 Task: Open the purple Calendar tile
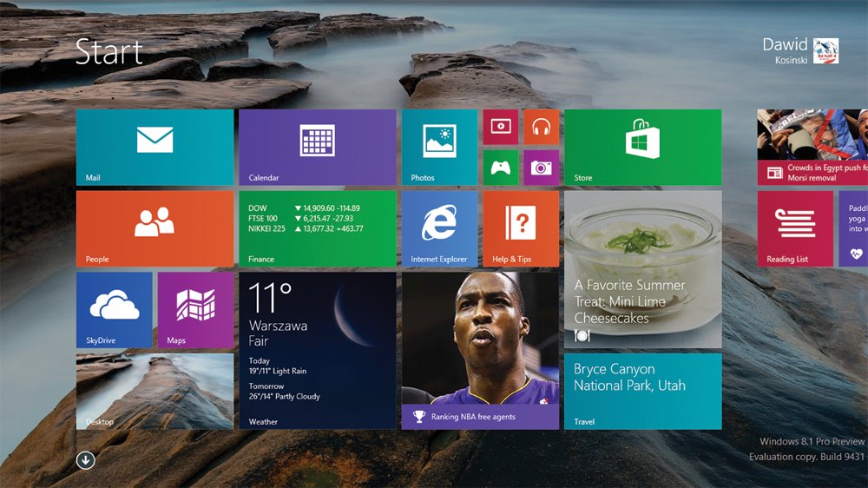click(317, 147)
